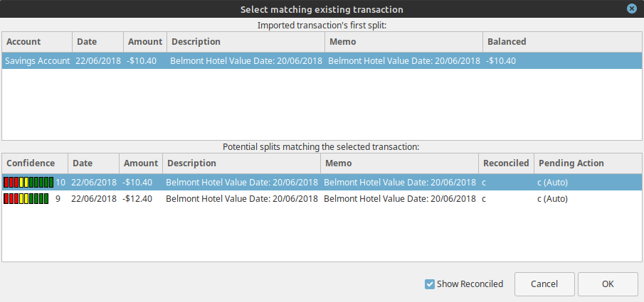
Task: Select the Savings Account imported split row
Action: click(x=37, y=61)
